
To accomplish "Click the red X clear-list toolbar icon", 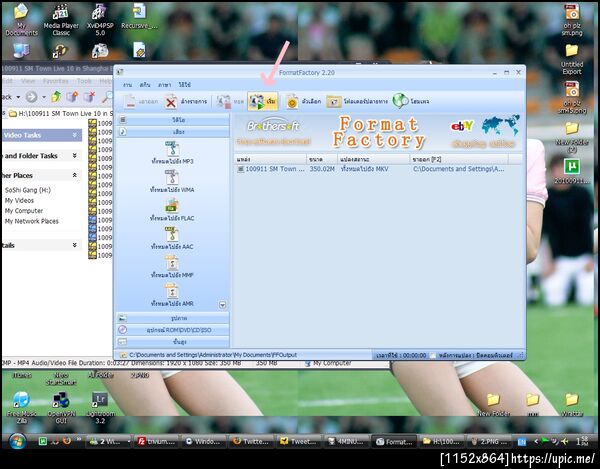I will pyautogui.click(x=171, y=102).
